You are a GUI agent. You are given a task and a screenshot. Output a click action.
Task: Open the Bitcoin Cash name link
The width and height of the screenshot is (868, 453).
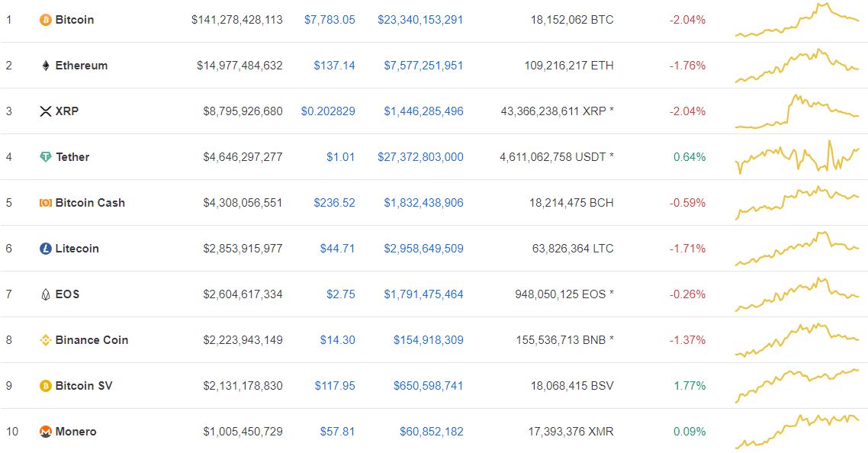click(x=90, y=204)
